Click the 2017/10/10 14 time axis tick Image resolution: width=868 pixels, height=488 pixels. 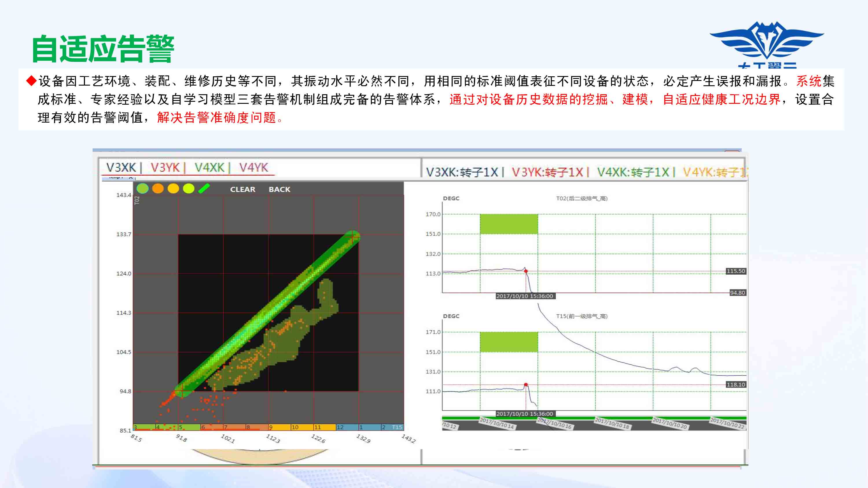497,423
